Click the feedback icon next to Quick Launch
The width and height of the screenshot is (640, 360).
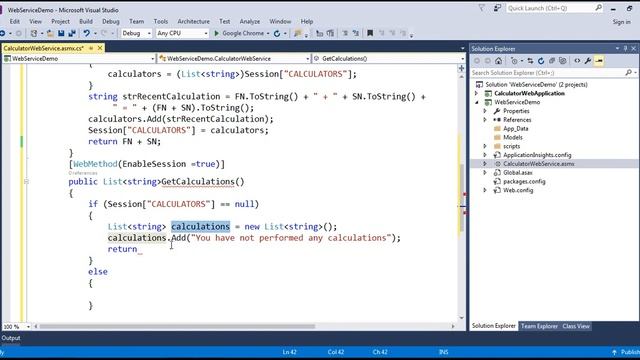tap(497, 8)
